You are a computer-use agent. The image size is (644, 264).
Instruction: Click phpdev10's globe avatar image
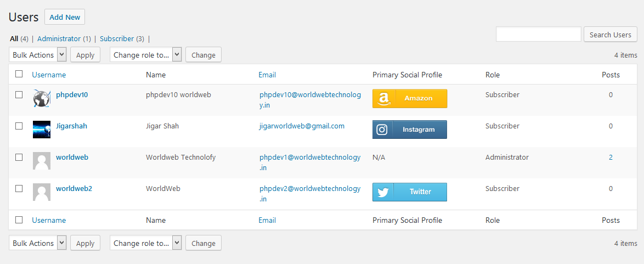coord(42,98)
